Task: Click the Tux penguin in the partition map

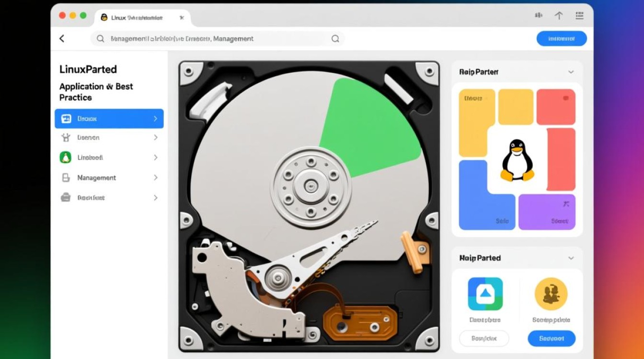Action: 517,160
